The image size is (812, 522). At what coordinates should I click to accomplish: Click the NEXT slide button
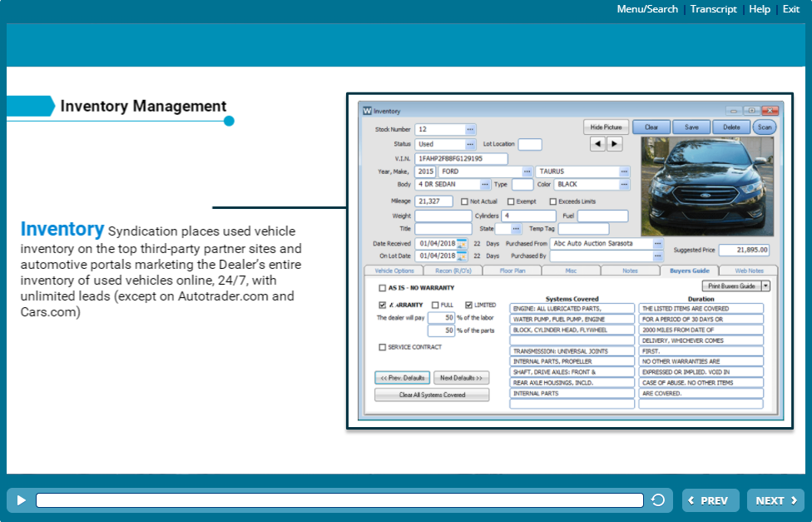click(x=775, y=500)
